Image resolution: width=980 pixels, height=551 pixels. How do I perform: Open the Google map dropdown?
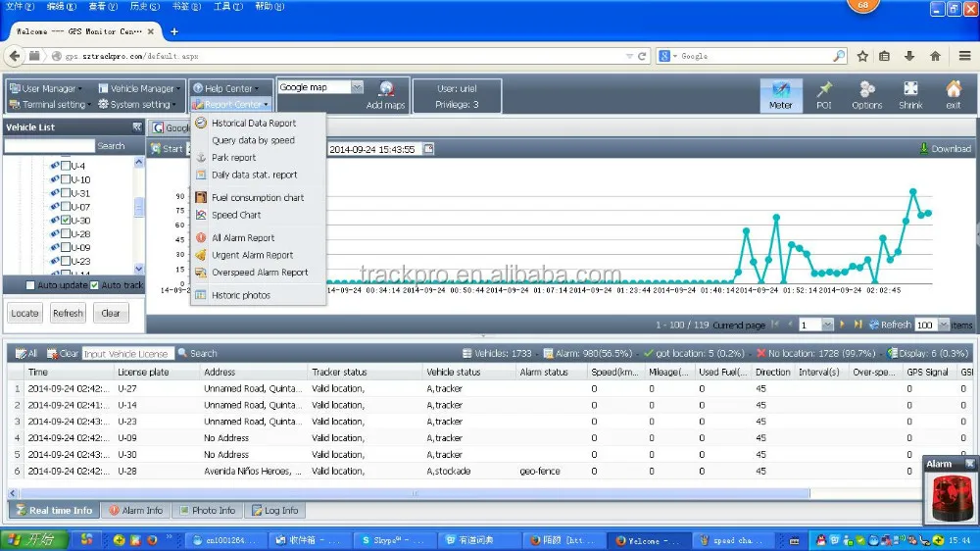[357, 87]
